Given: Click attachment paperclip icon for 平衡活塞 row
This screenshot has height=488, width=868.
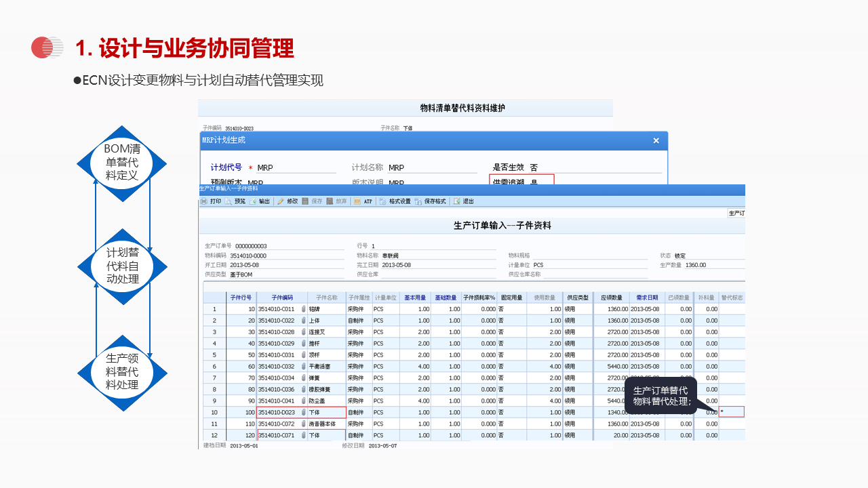Looking at the screenshot, I should coord(304,367).
